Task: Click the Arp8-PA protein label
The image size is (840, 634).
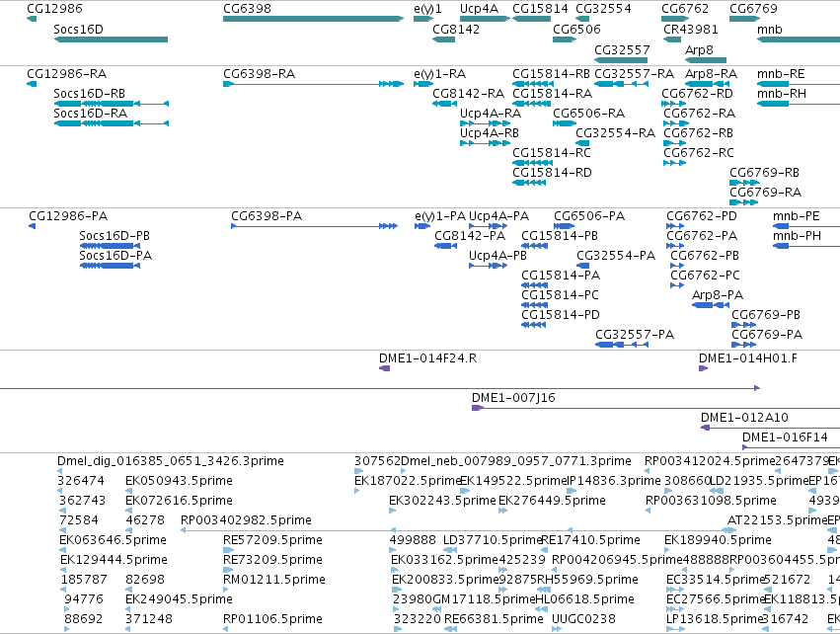Action: pos(718,294)
